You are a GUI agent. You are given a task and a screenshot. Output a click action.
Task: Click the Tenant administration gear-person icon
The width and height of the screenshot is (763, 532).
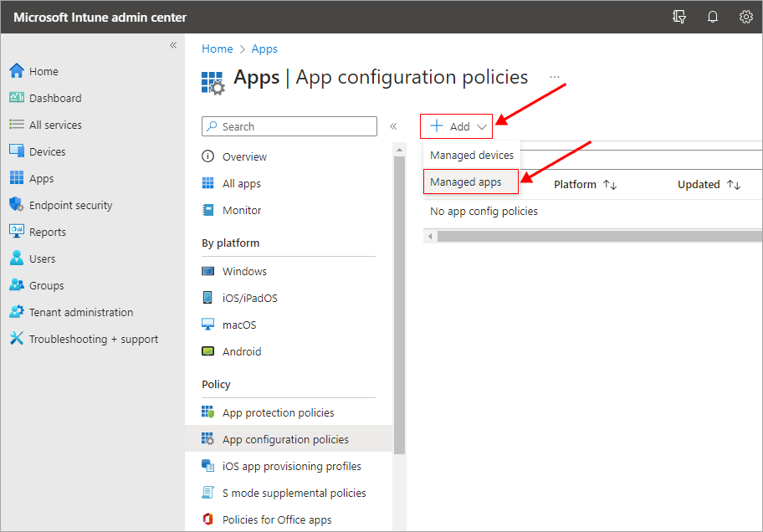17,311
